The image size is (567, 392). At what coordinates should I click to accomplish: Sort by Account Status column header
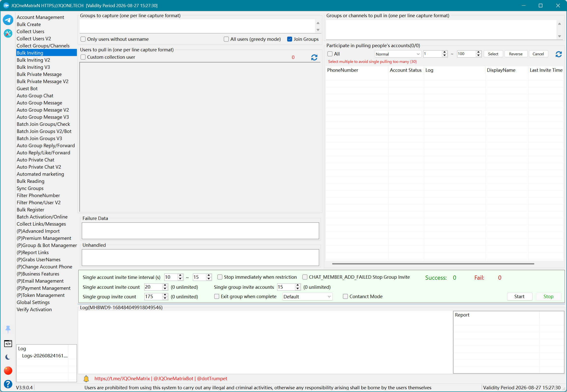click(406, 70)
